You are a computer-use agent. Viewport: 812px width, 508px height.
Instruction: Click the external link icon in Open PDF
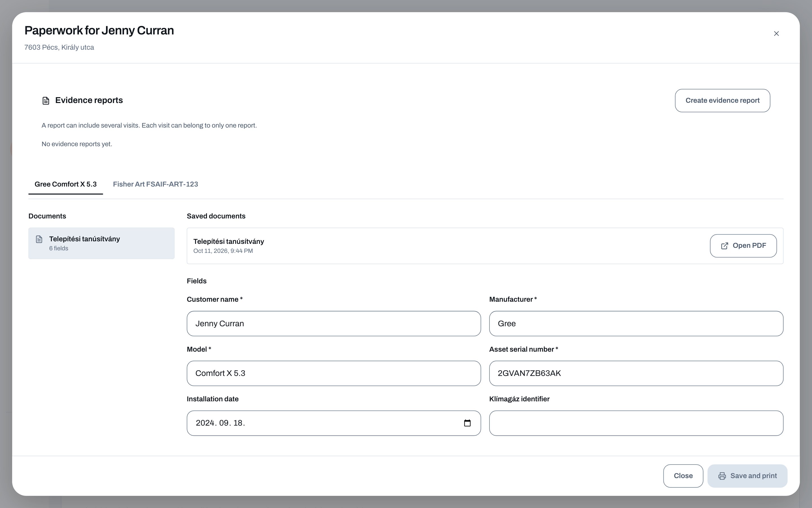(x=725, y=246)
